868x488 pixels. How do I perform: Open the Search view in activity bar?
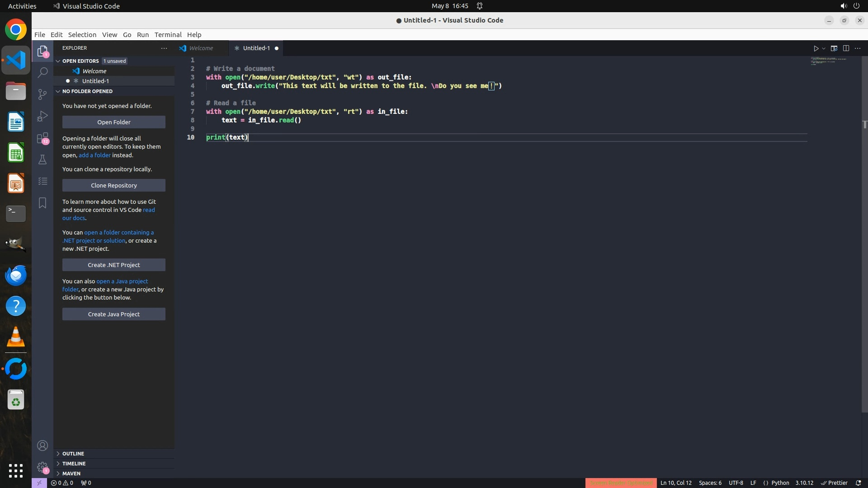click(42, 72)
